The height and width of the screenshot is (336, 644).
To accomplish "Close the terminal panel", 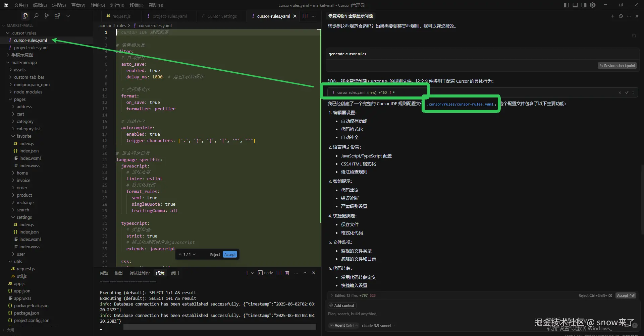I will (314, 273).
